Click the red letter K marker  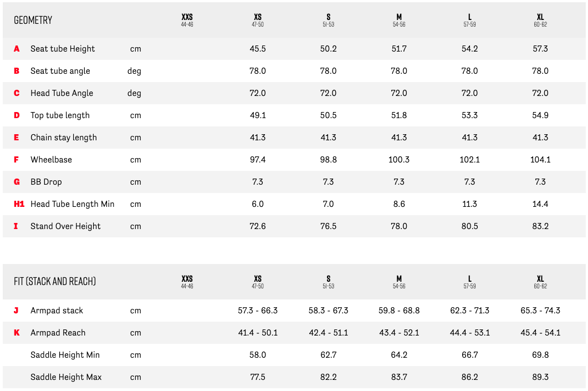pos(17,333)
